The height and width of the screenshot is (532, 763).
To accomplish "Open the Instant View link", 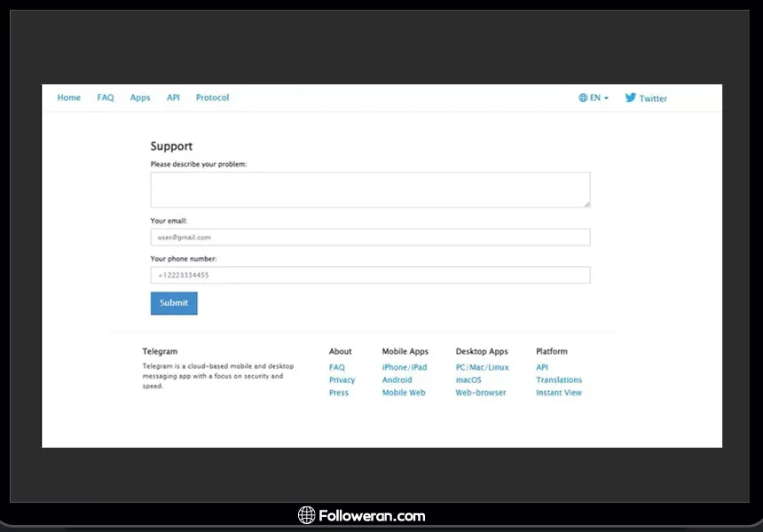I will (559, 393).
